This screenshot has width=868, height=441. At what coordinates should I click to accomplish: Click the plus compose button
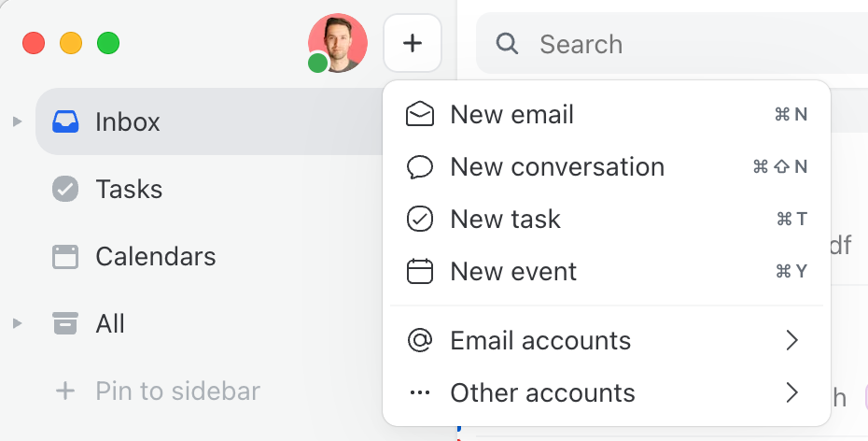click(x=413, y=43)
